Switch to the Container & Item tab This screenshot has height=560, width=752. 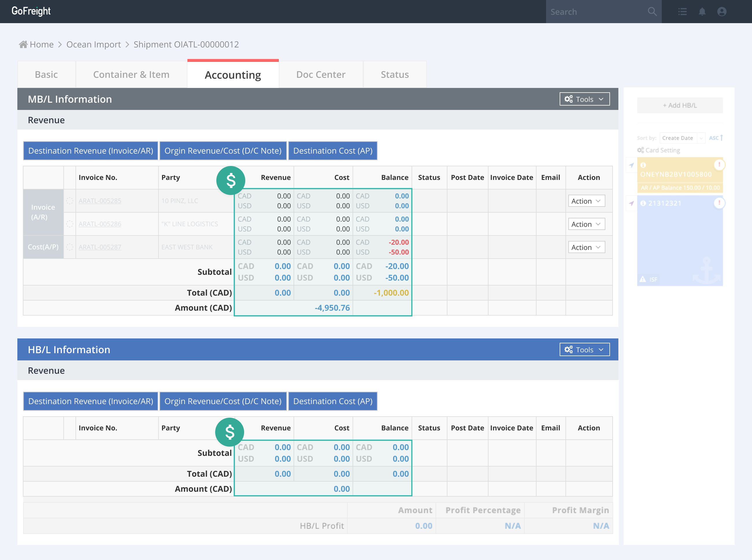click(131, 75)
